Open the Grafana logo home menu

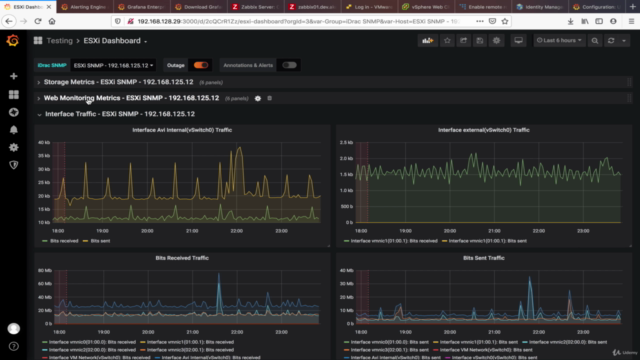click(x=13, y=40)
